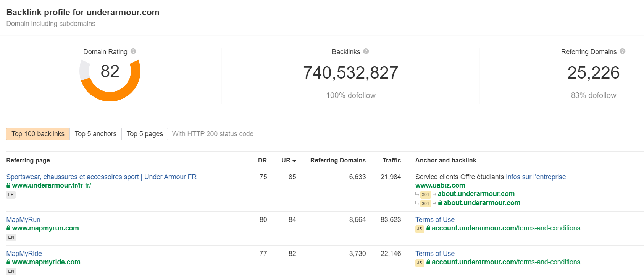
Task: Click the 21,984 traffic value
Action: click(x=391, y=177)
